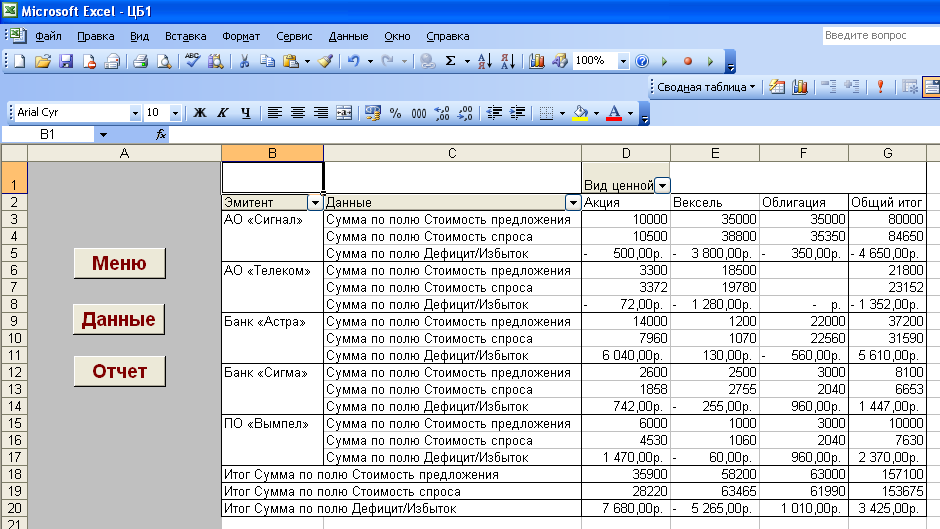The width and height of the screenshot is (940, 529).
Task: Apply percent style format
Action: (396, 113)
